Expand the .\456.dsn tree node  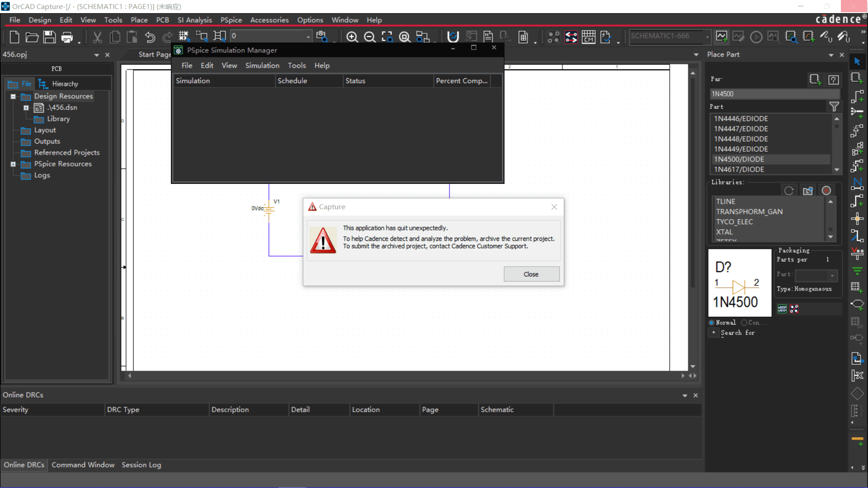tap(26, 108)
